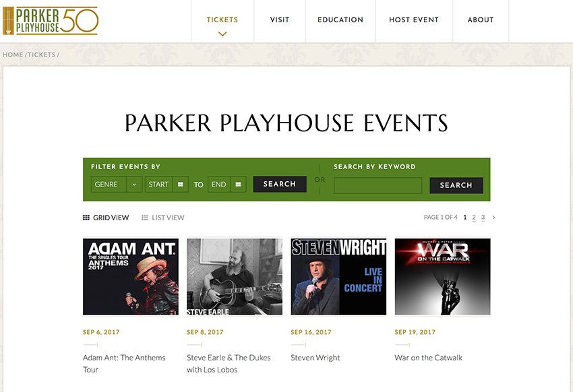The height and width of the screenshot is (392, 573).
Task: Open the Host Event menu
Action: [414, 20]
